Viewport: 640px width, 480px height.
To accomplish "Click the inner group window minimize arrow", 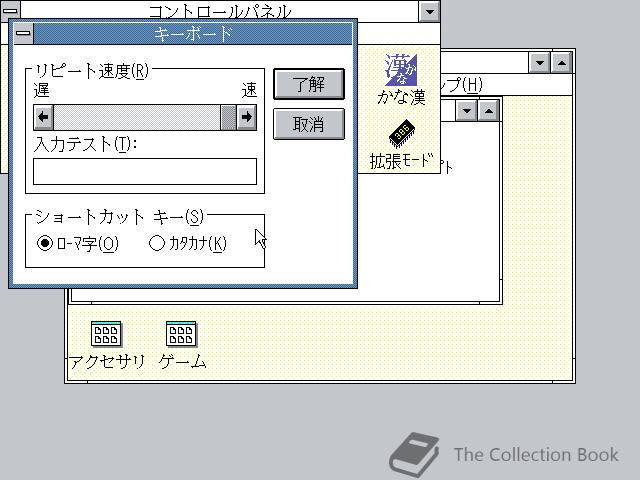I will click(x=467, y=111).
